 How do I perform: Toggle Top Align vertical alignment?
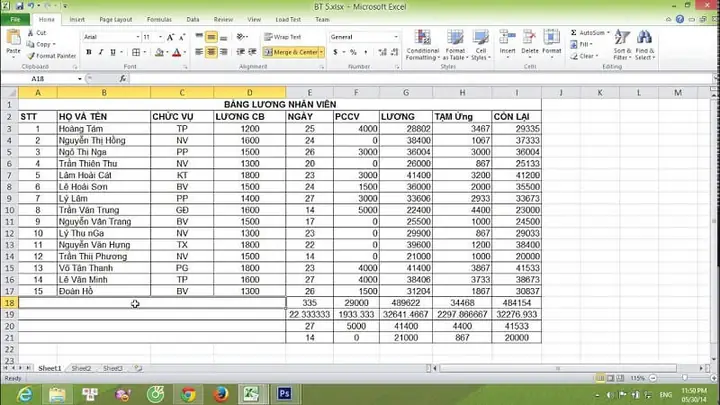[199, 37]
